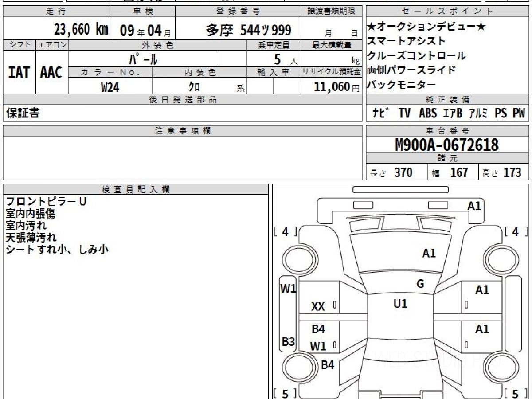Select the color code W24
Viewport: 532px width, 399px height.
tap(110, 87)
